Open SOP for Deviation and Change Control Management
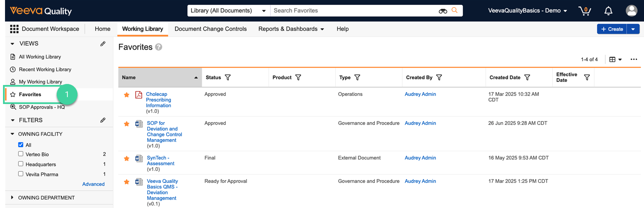Viewport: 644px width, 208px height. click(x=165, y=132)
